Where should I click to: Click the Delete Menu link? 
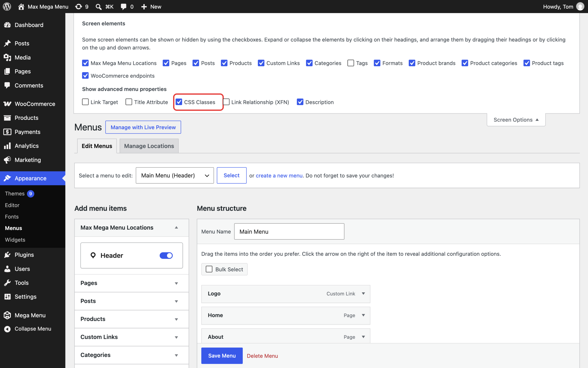click(262, 356)
